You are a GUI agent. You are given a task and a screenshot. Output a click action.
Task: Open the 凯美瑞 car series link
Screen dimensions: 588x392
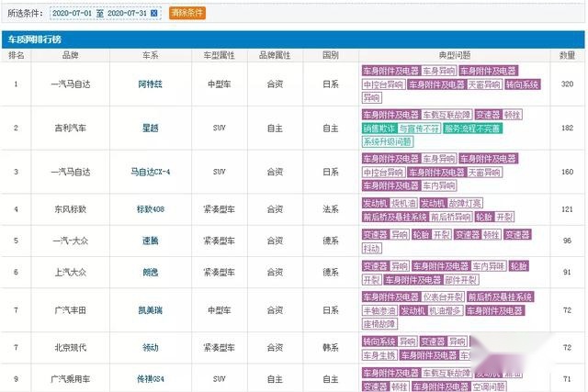(x=151, y=310)
